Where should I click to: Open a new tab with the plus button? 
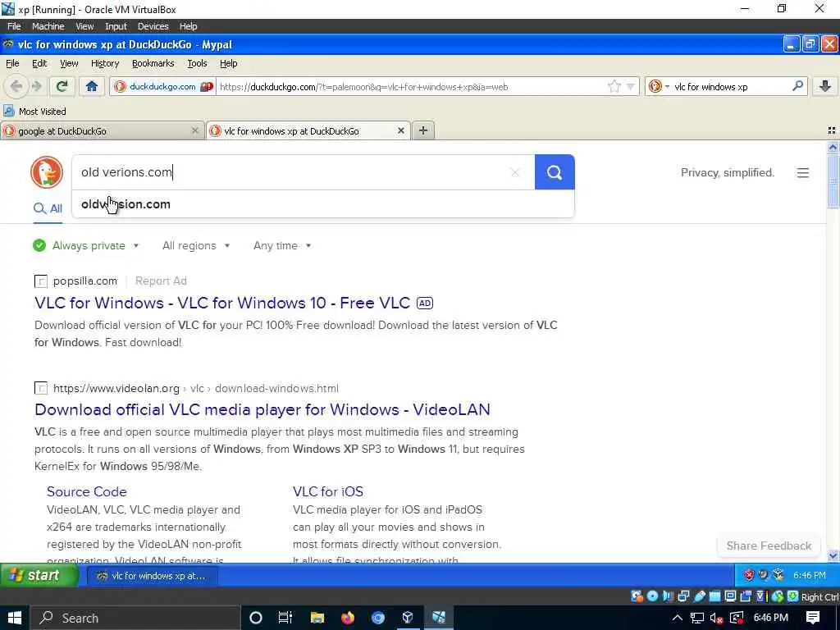pyautogui.click(x=423, y=130)
